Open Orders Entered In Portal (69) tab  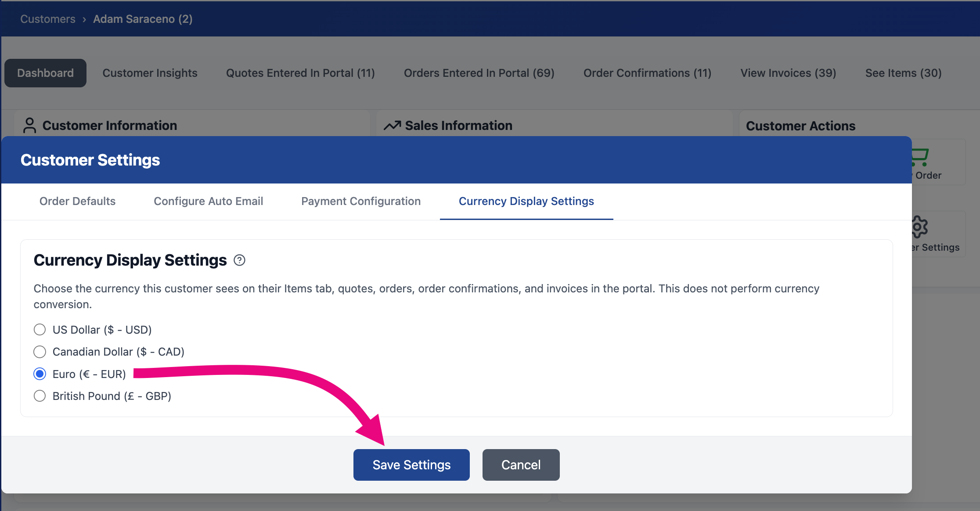pos(479,73)
